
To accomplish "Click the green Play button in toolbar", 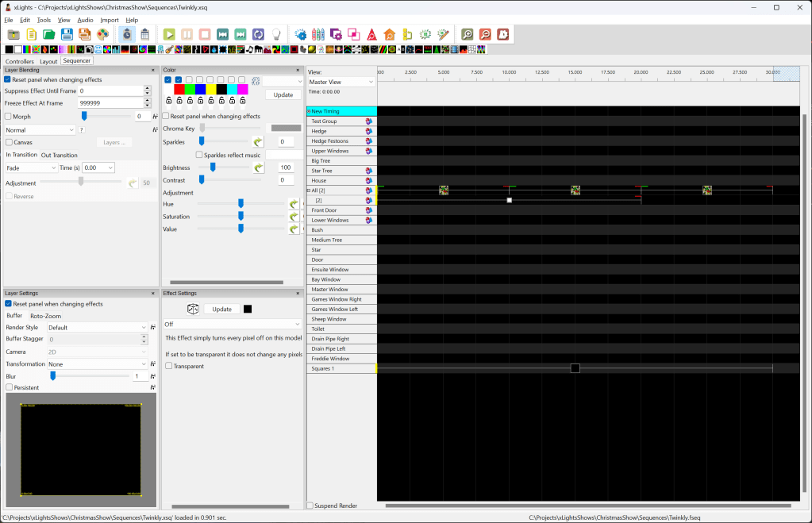I will [x=169, y=34].
